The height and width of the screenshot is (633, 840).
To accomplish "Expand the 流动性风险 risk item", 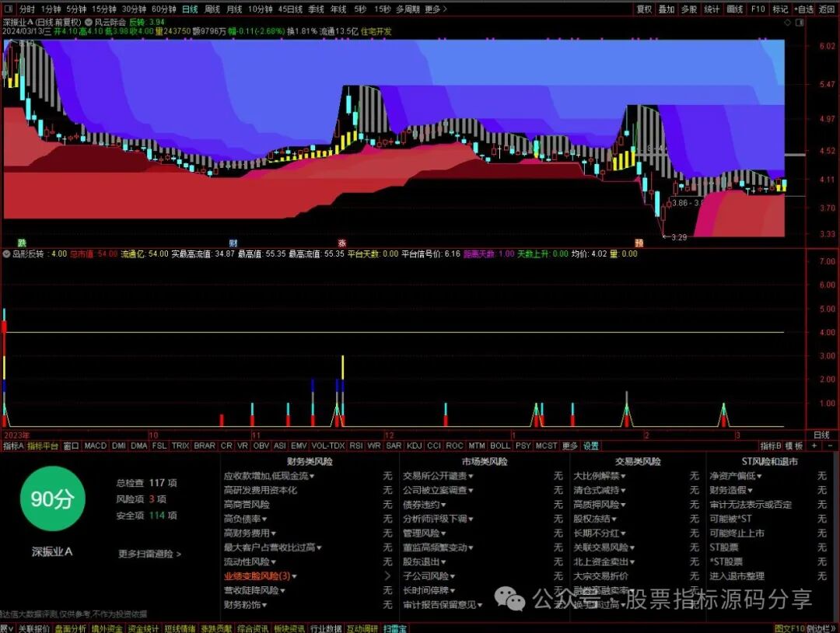I will pyautogui.click(x=250, y=561).
